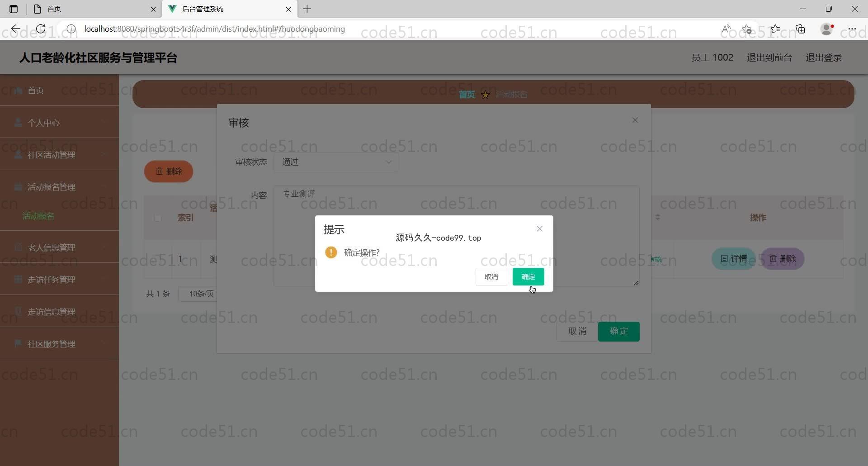Click 退出到前台 in header
Viewport: 868px width, 466px height.
[769, 57]
